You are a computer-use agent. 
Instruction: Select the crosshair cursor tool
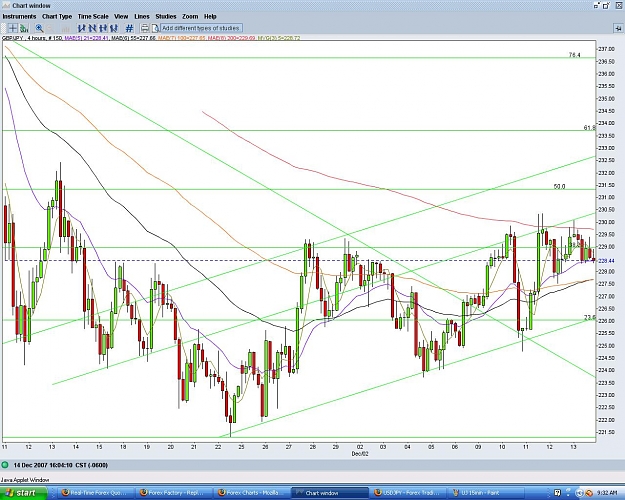click(x=13, y=28)
